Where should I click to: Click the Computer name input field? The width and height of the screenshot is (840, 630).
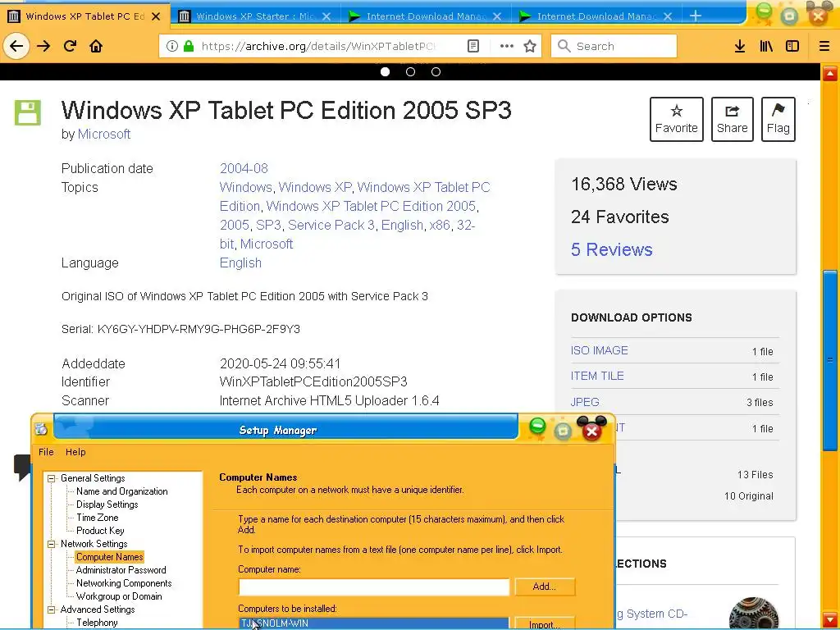(x=374, y=587)
